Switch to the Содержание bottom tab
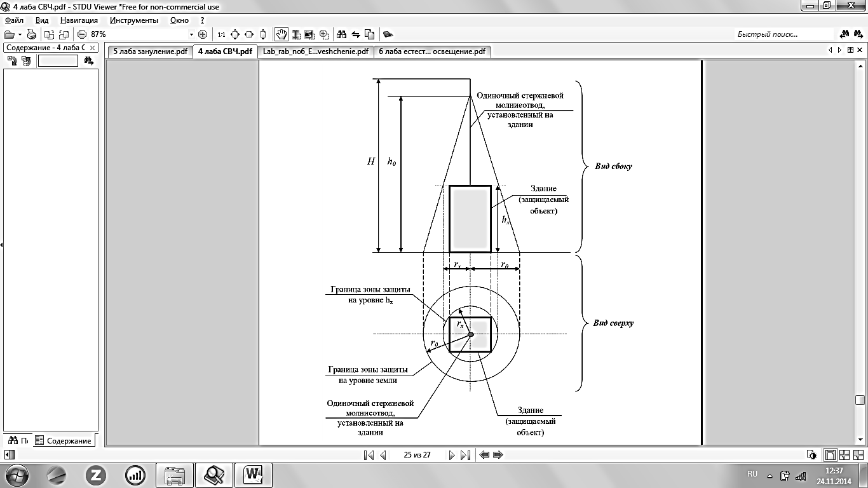The height and width of the screenshot is (488, 868). [x=63, y=440]
